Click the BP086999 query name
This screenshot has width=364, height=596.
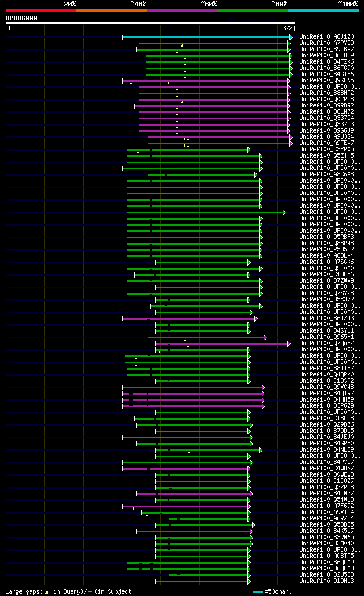tap(21, 18)
